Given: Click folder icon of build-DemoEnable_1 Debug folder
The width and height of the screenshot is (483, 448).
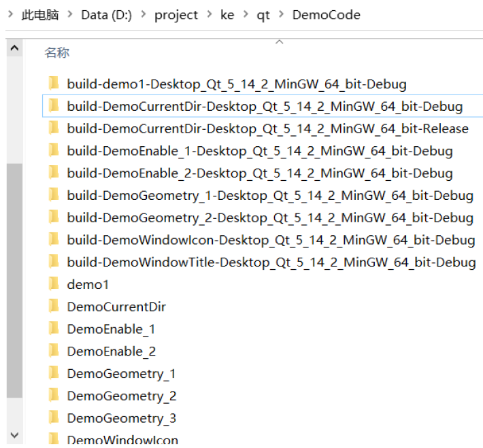Looking at the screenshot, I should [54, 150].
